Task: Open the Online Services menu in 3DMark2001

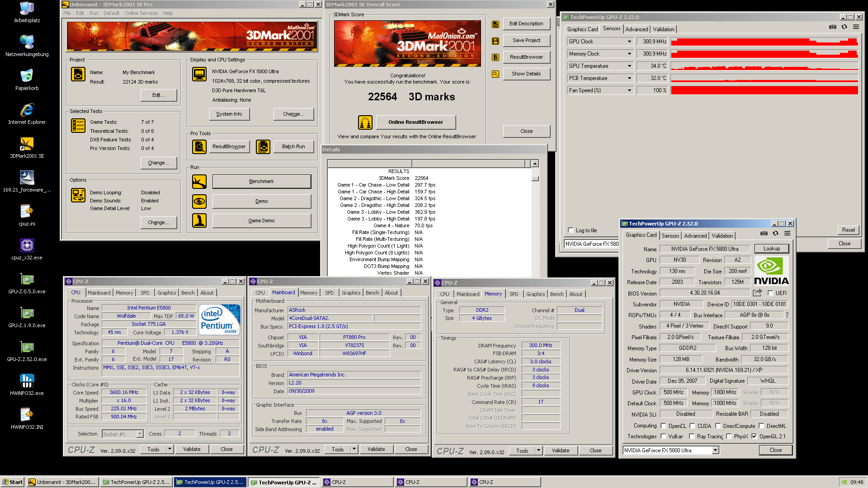Action: (142, 13)
